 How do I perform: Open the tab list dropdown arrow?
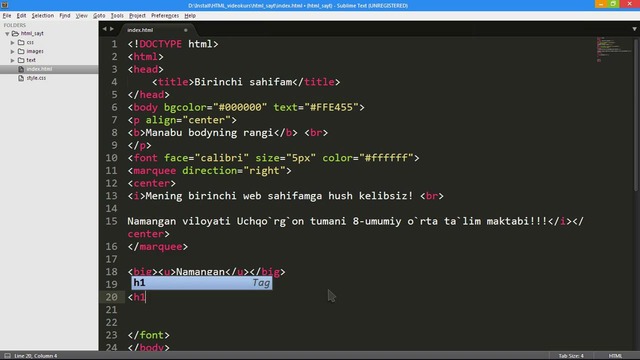click(634, 29)
